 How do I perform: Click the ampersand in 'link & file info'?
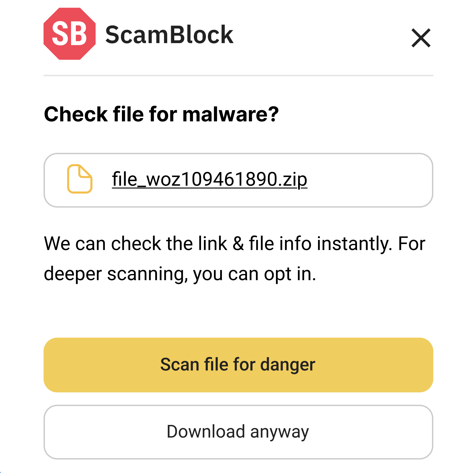[238, 244]
